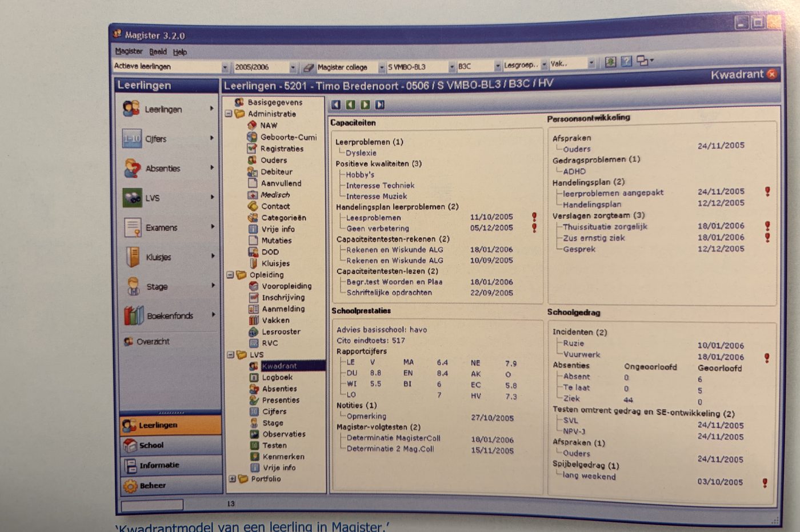Open the Beeld menu

pos(158,51)
